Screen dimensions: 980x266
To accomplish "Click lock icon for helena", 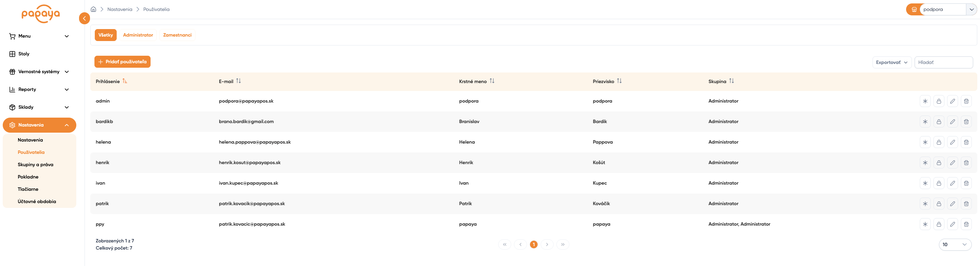I will [939, 142].
